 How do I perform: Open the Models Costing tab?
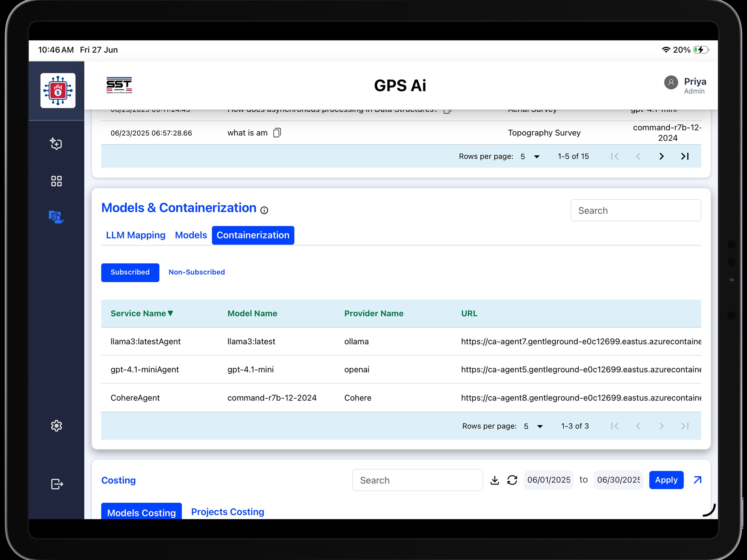[141, 512]
